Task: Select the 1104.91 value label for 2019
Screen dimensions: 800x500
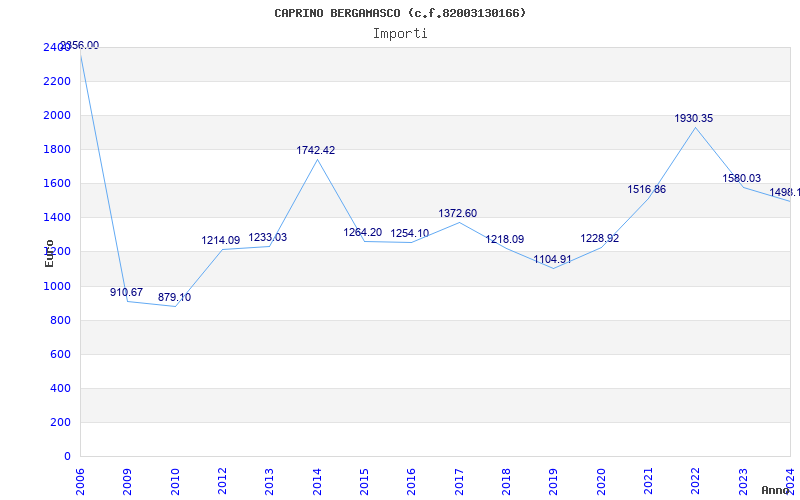Action: coord(553,259)
